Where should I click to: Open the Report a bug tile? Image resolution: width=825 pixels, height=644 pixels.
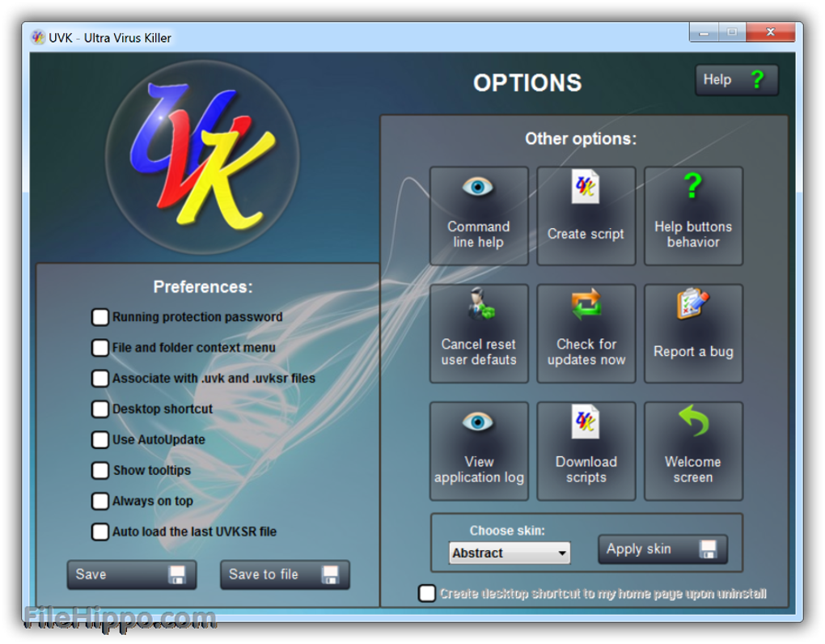tap(693, 333)
